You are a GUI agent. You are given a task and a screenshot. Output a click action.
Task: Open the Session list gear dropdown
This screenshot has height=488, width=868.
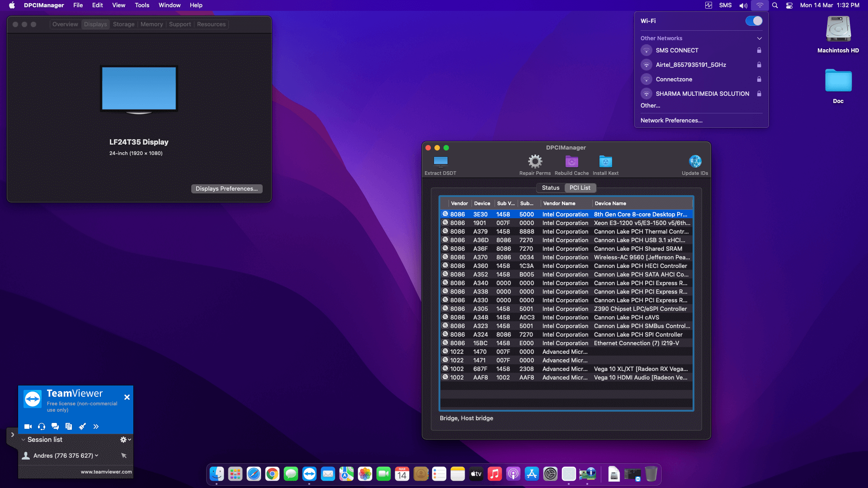pyautogui.click(x=125, y=440)
